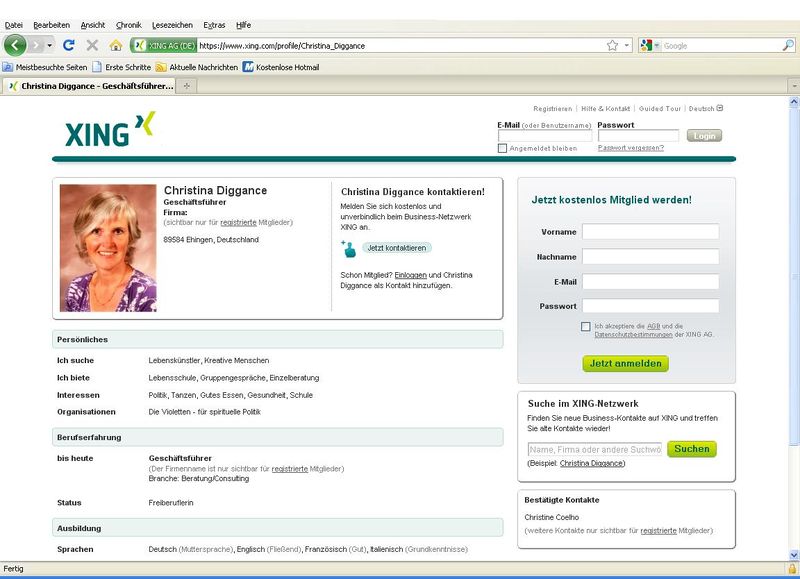Accept the AGB terms checkbox
The width and height of the screenshot is (800, 579).
586,326
